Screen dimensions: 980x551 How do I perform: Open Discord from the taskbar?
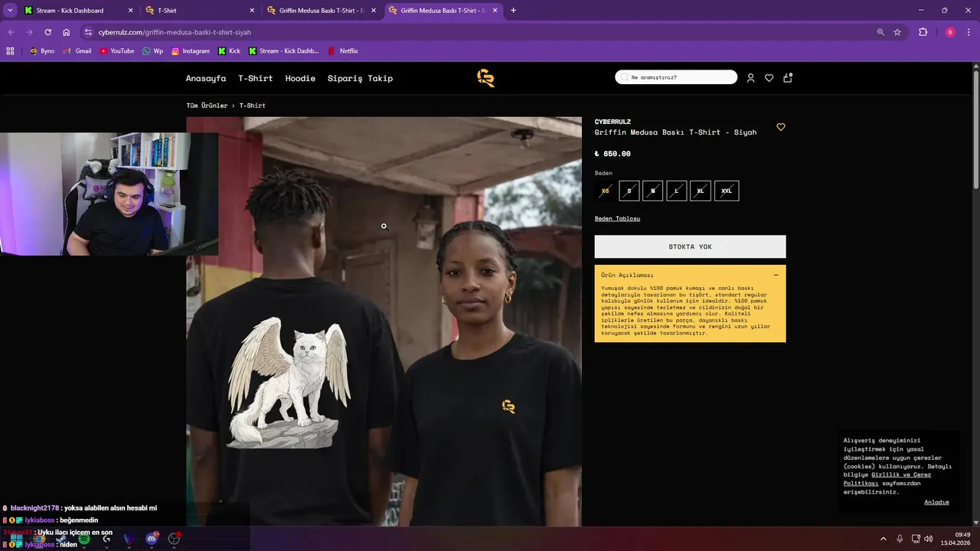tap(152, 539)
